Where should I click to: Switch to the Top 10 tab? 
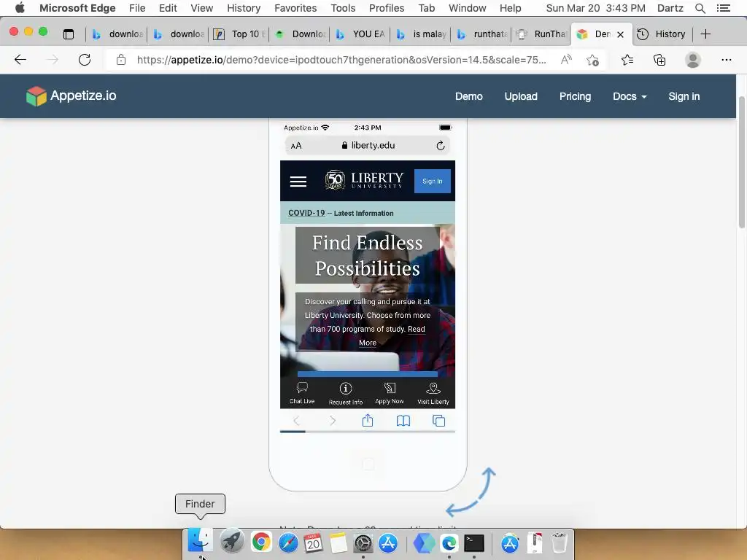(x=239, y=34)
